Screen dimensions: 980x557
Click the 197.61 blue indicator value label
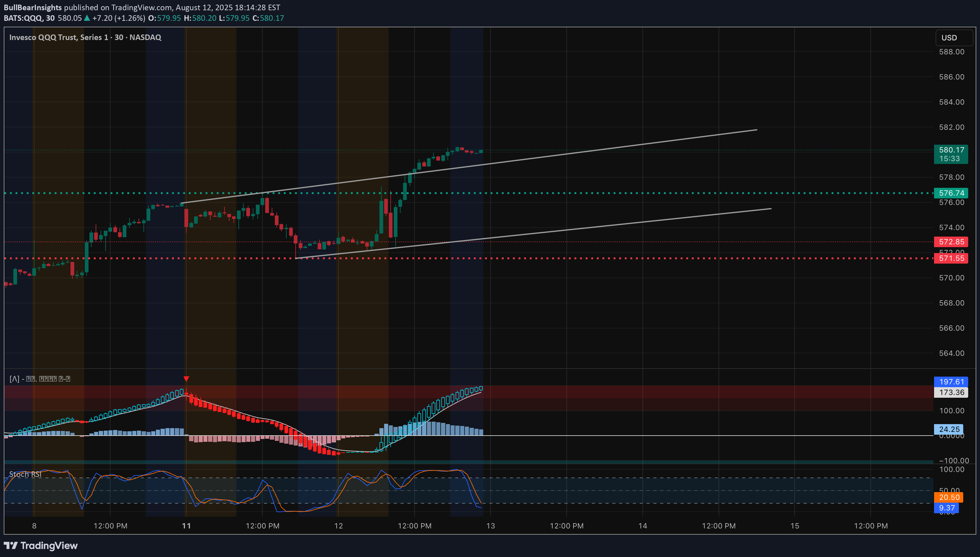coord(951,382)
